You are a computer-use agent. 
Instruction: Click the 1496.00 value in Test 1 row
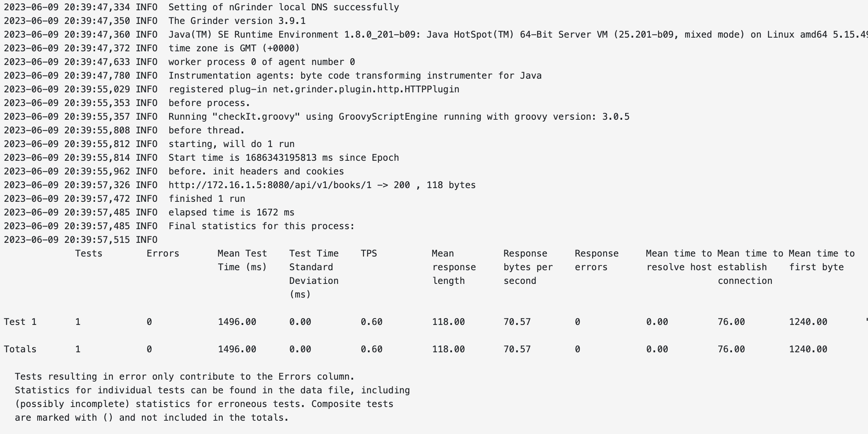click(237, 322)
